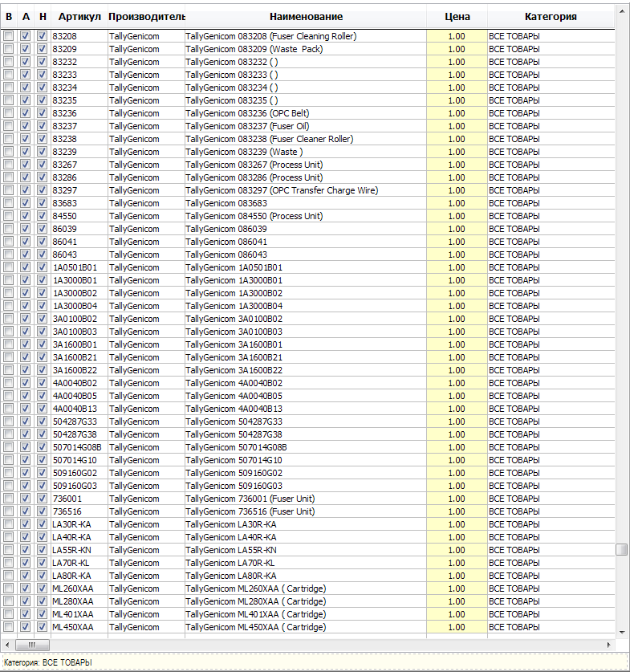Select the price cell of row 3A0100B02
Screen dimensions: 630x672
tap(457, 319)
